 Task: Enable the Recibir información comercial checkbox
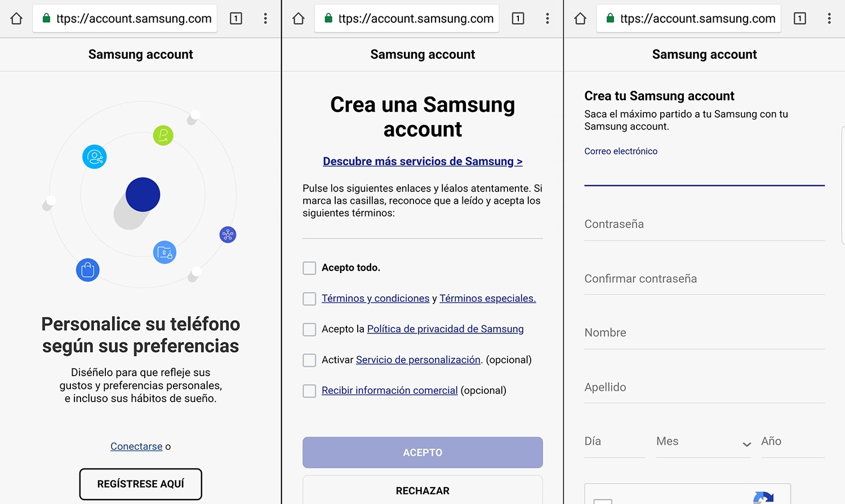coord(309,391)
